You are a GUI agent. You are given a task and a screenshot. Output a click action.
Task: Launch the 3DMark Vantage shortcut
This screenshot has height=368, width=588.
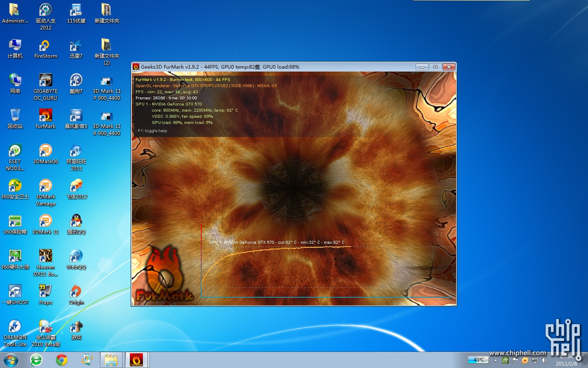pos(45,193)
